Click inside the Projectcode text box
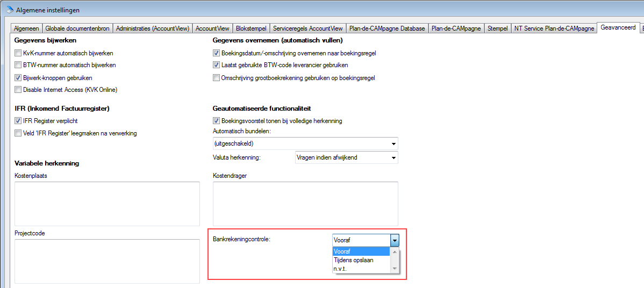Screen dimensions: 644x288 [x=107, y=261]
